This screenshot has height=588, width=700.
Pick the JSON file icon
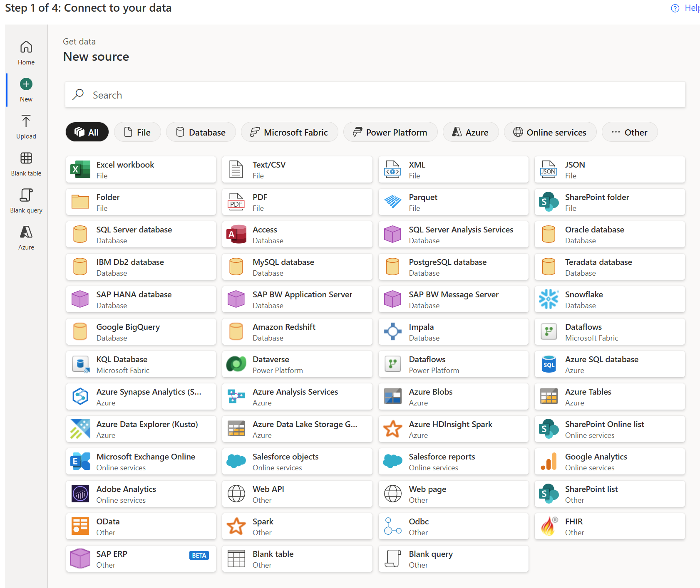point(549,170)
